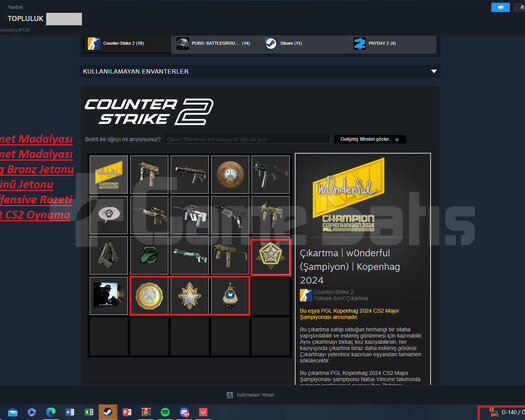Viewport: 525px width, 420px height.
Task: Click the blue megaphone announcements button
Action: click(500, 7)
